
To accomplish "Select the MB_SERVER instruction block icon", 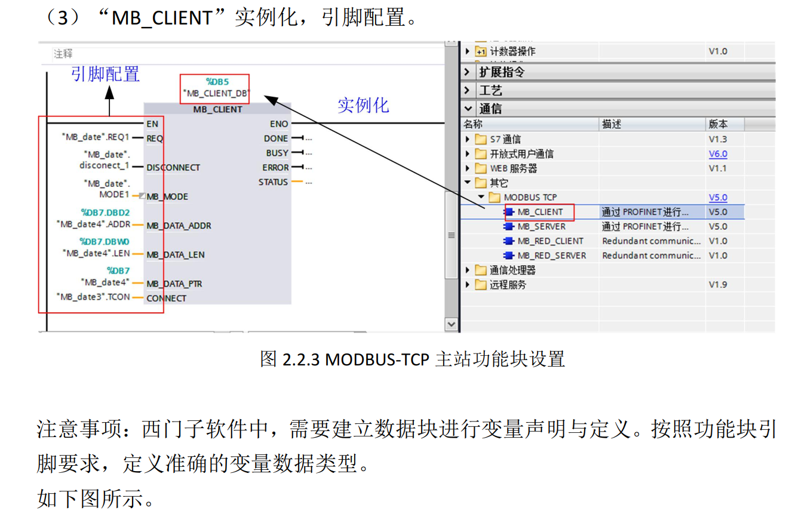I will point(509,226).
